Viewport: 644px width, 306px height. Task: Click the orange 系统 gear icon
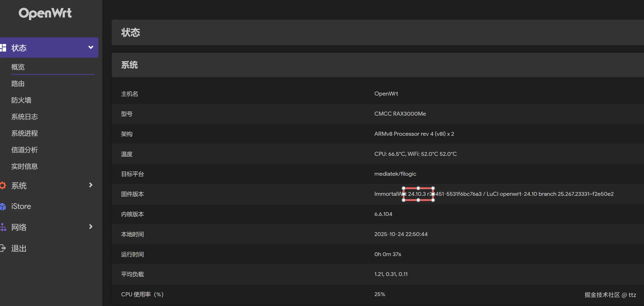point(3,185)
